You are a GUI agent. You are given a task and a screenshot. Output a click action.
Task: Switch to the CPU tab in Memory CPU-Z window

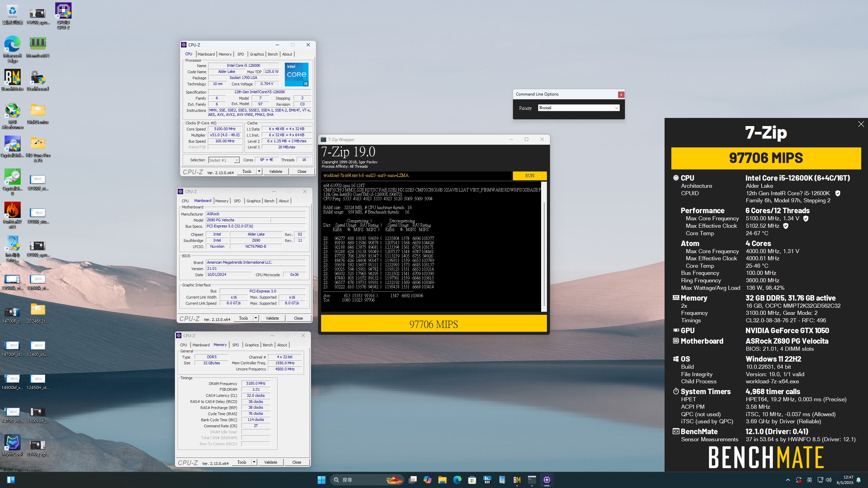[183, 345]
